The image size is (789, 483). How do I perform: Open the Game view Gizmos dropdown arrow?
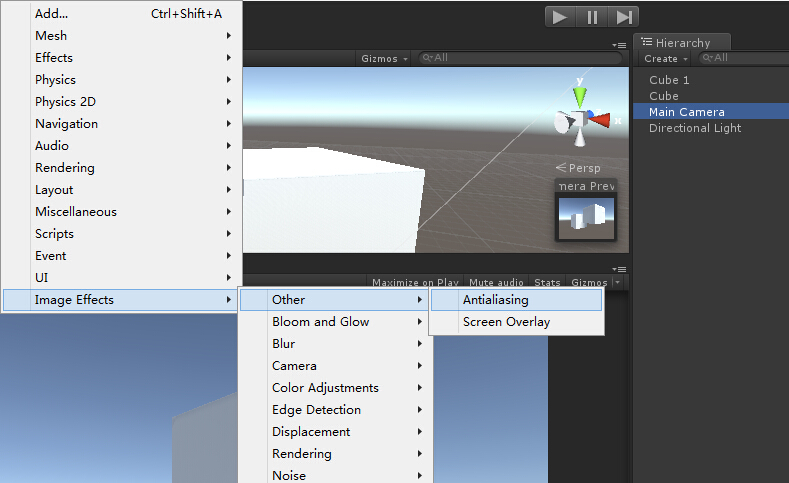pyautogui.click(x=618, y=282)
